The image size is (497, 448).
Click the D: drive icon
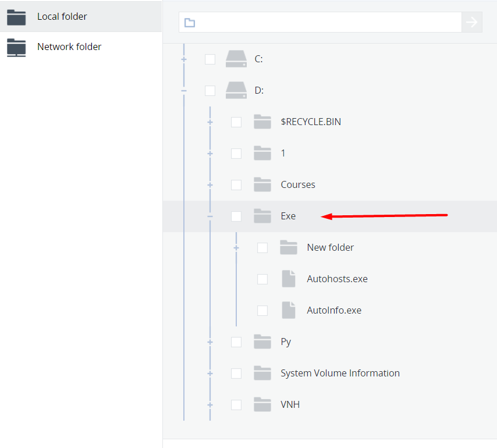[236, 90]
